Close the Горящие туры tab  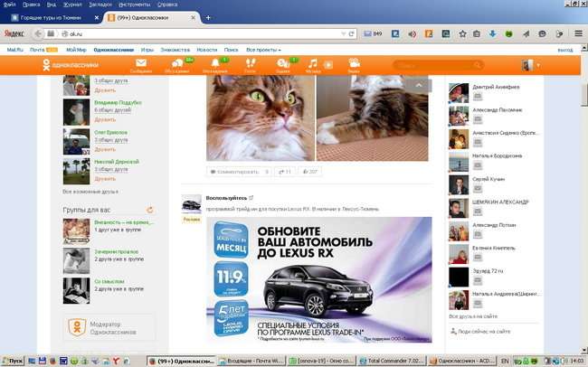point(97,17)
